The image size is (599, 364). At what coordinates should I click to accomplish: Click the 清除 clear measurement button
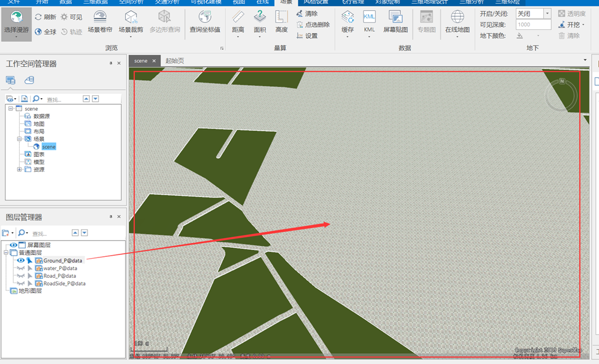[307, 13]
